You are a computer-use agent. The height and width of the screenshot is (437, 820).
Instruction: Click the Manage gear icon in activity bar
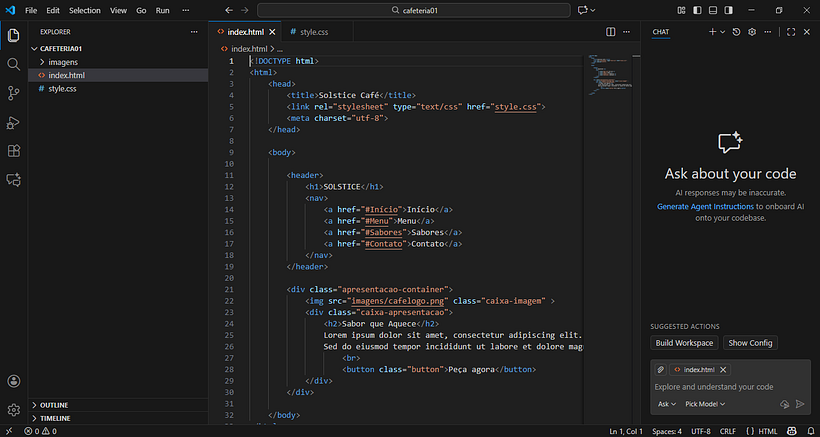14,410
